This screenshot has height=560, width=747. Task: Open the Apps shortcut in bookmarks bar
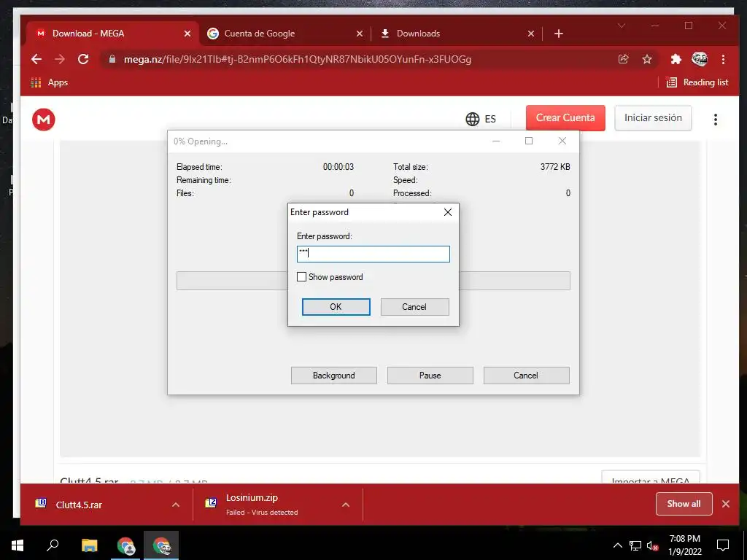pos(49,82)
